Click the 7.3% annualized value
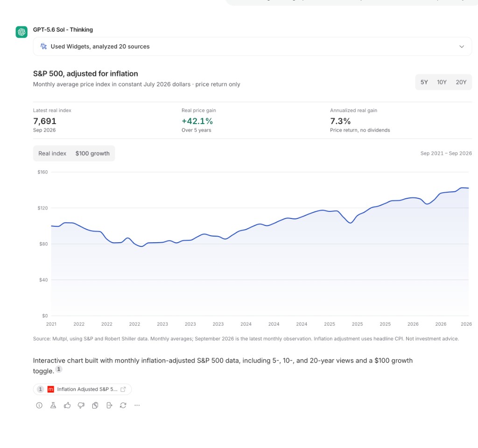The width and height of the screenshot is (478, 448). pyautogui.click(x=340, y=121)
